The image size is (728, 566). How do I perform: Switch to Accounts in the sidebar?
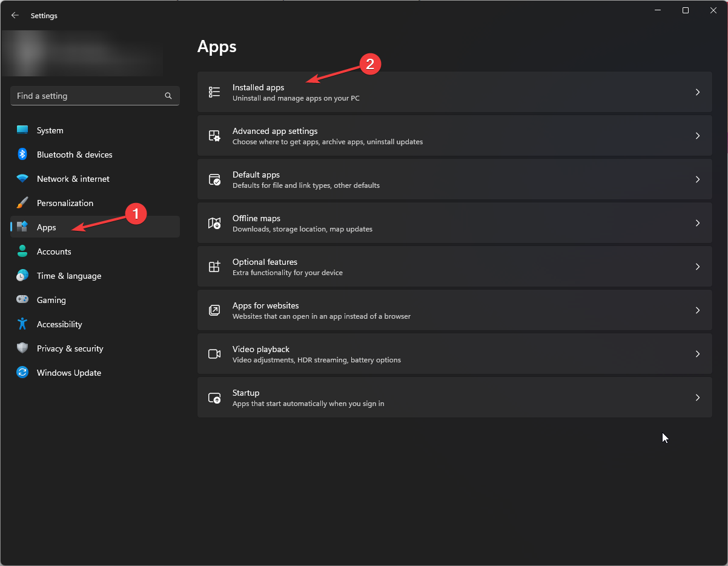pos(55,251)
